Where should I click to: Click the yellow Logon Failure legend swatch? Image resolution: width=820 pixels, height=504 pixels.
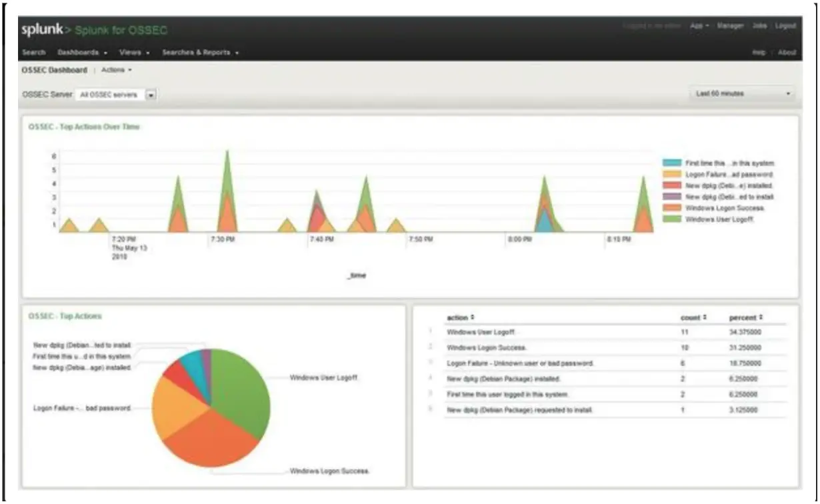671,174
